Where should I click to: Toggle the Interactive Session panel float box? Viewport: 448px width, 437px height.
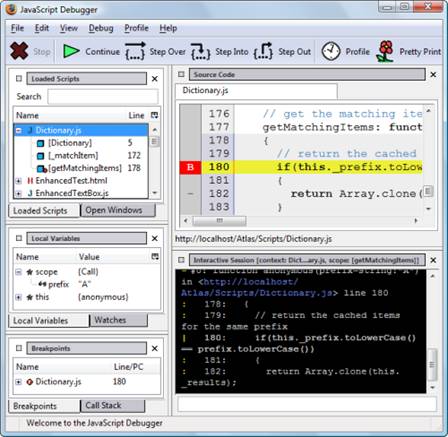click(181, 260)
